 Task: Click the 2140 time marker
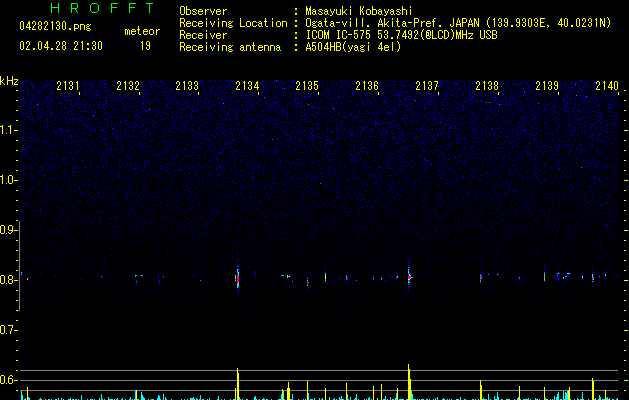point(607,86)
